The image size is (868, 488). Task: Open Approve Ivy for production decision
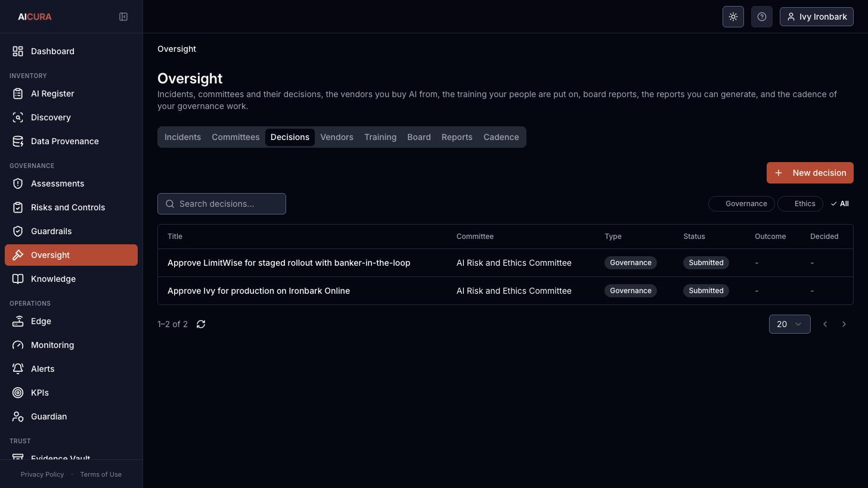tap(259, 291)
